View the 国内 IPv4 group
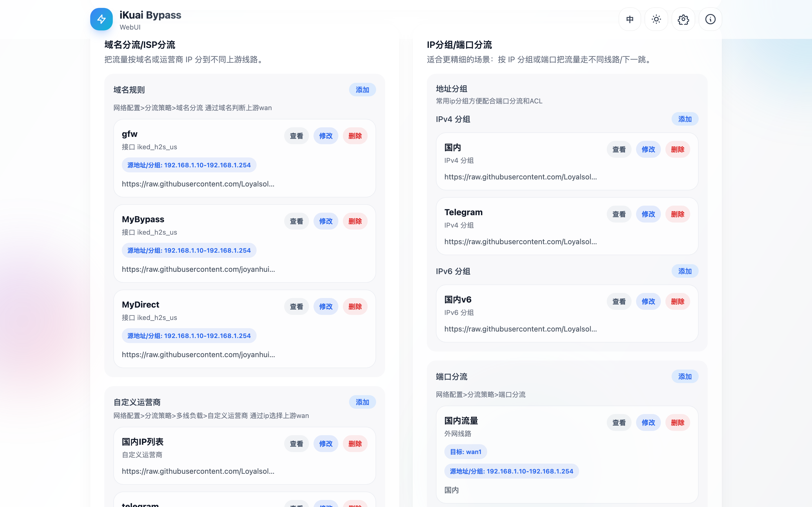 tap(619, 150)
